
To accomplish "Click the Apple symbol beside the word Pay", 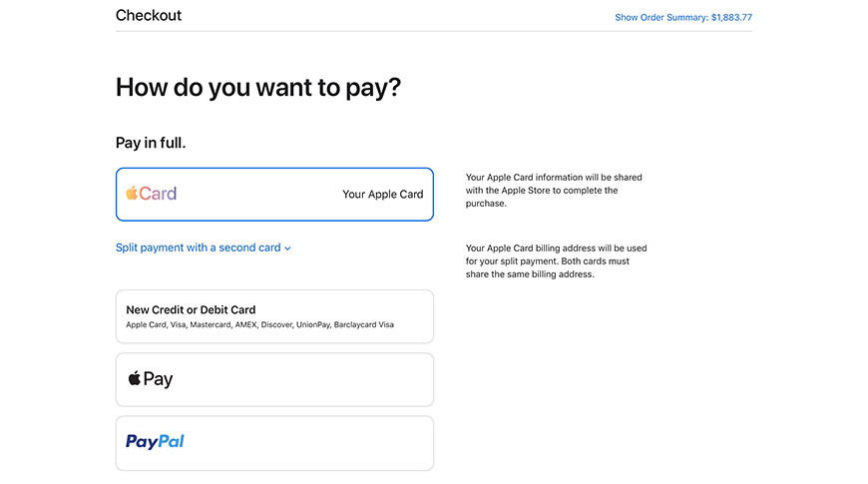I will (134, 378).
